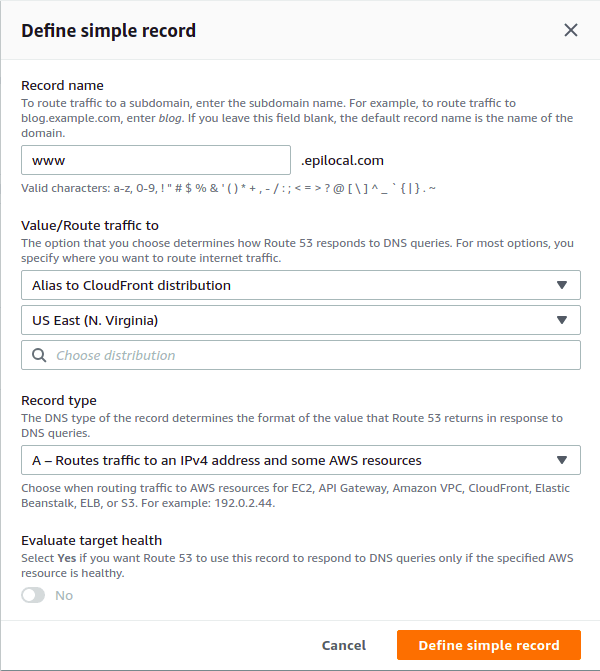This screenshot has width=600, height=671.
Task: Click arrow on US East region selector
Action: [x=561, y=320]
